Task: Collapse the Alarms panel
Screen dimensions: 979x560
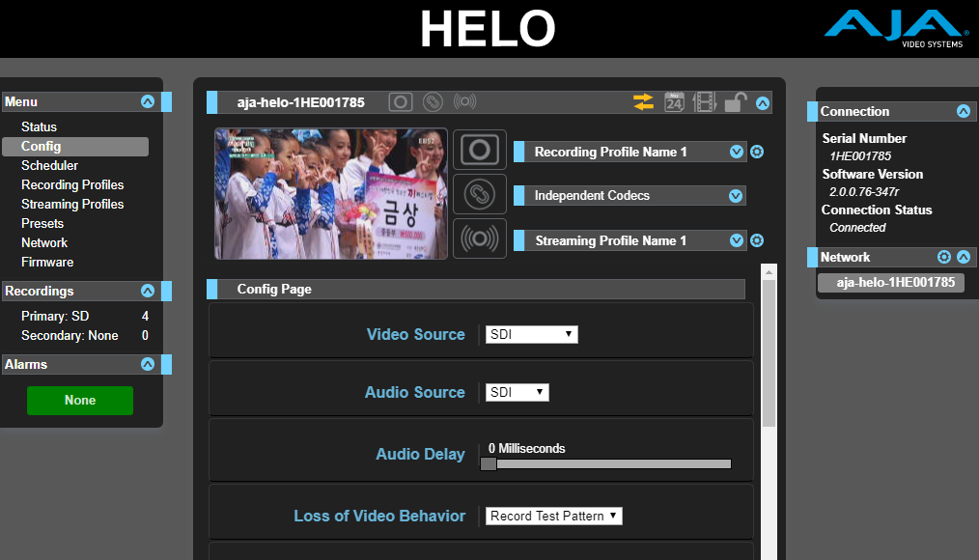Action: click(x=148, y=364)
